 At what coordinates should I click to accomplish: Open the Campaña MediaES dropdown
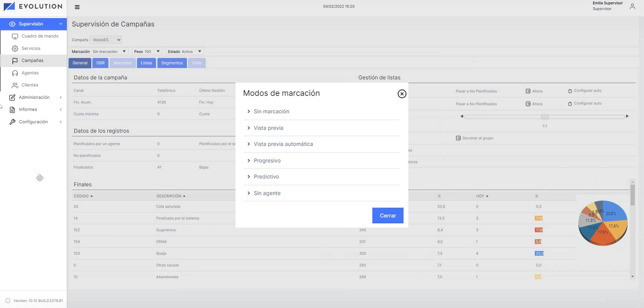pos(105,40)
